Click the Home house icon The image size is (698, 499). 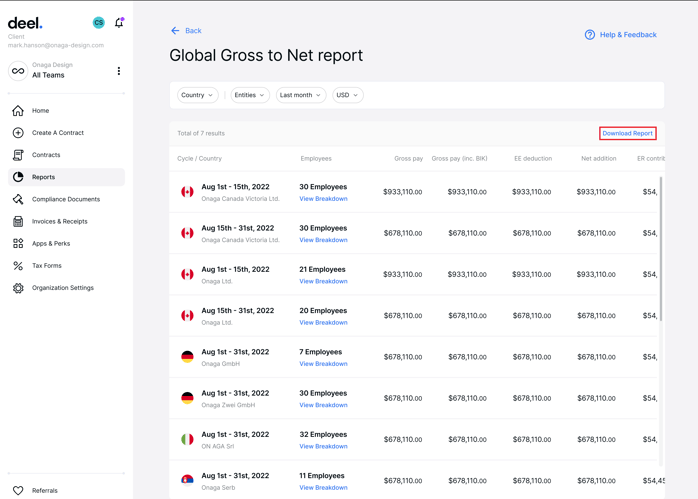click(x=18, y=110)
